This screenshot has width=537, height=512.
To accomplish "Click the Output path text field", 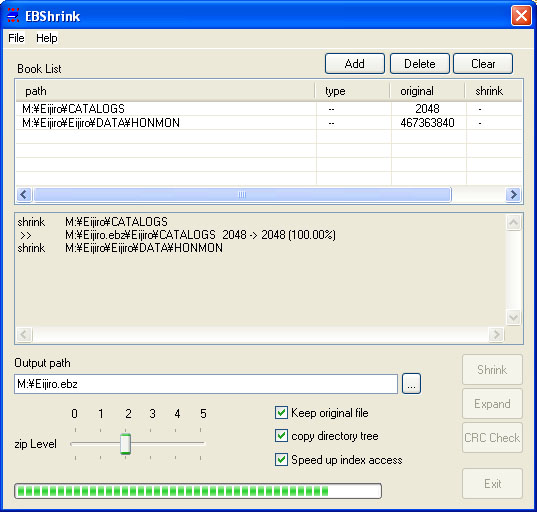I will (x=206, y=384).
